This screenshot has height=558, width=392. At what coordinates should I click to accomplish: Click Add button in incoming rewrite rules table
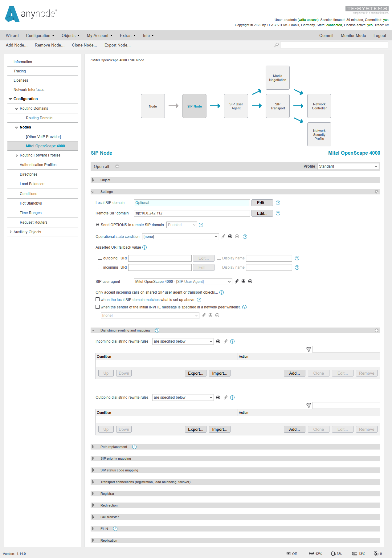[295, 373]
